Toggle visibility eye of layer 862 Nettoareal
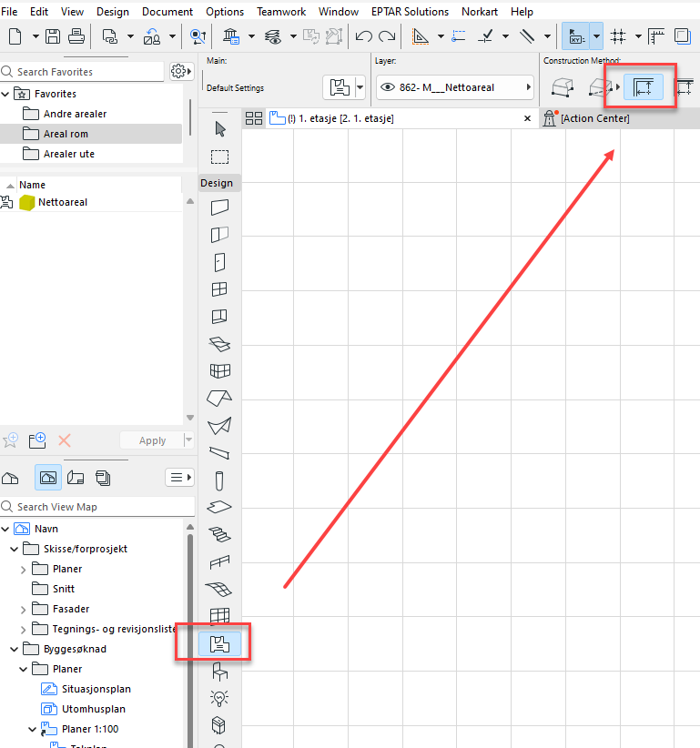 click(388, 87)
